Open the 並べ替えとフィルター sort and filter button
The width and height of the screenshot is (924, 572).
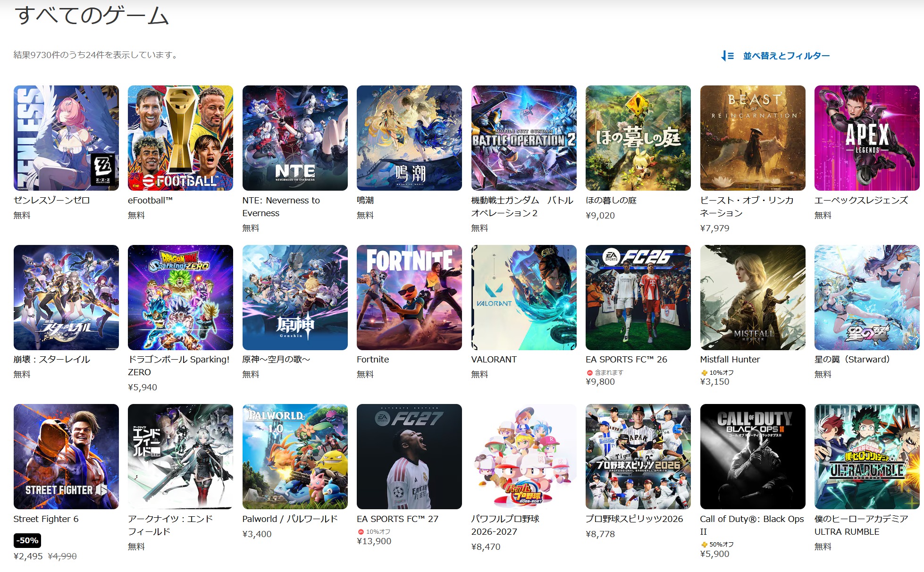pyautogui.click(x=775, y=56)
